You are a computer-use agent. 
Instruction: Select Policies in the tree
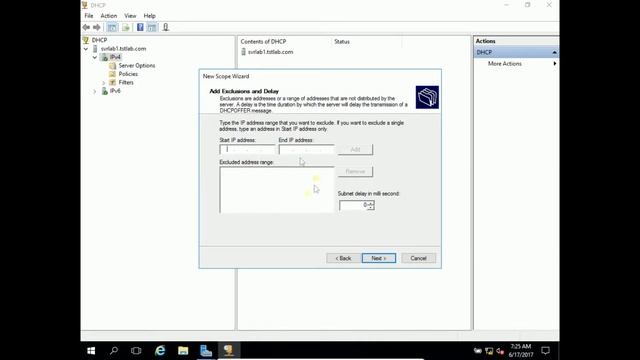pyautogui.click(x=128, y=74)
